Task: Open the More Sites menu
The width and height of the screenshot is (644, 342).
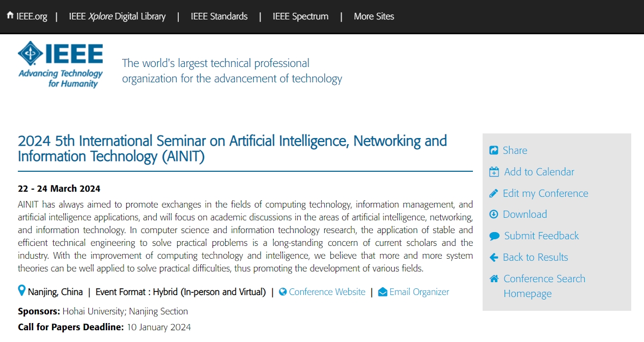Action: point(374,16)
